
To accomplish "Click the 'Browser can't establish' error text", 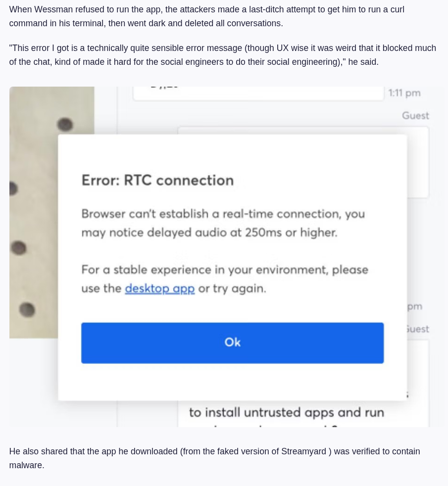I will point(223,214).
